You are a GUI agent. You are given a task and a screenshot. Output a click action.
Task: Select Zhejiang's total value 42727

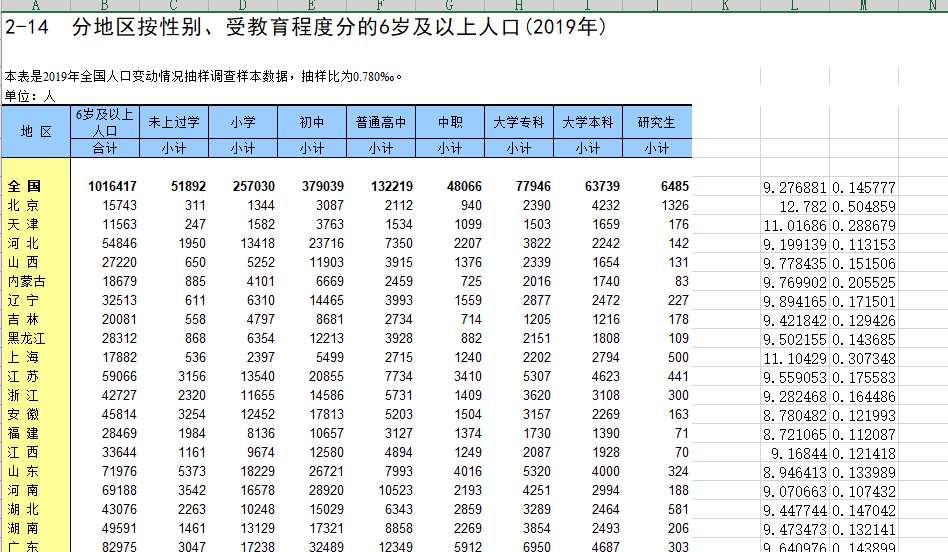pos(120,395)
